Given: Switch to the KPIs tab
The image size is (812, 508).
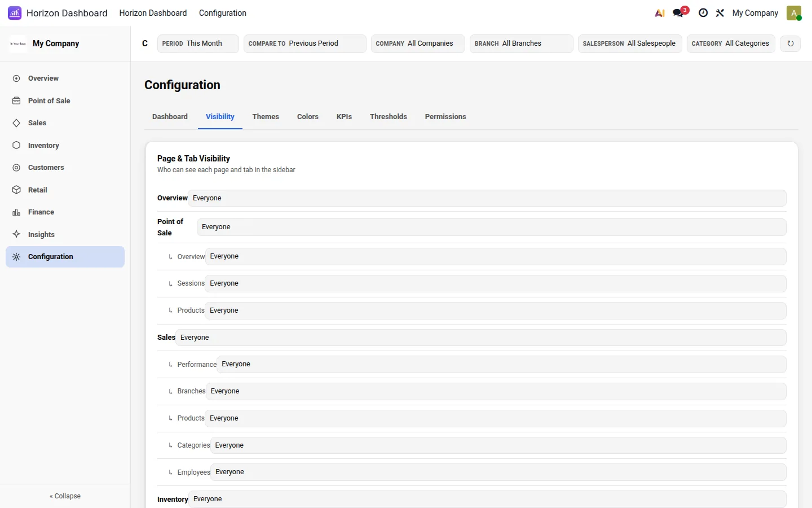Looking at the screenshot, I should [344, 117].
